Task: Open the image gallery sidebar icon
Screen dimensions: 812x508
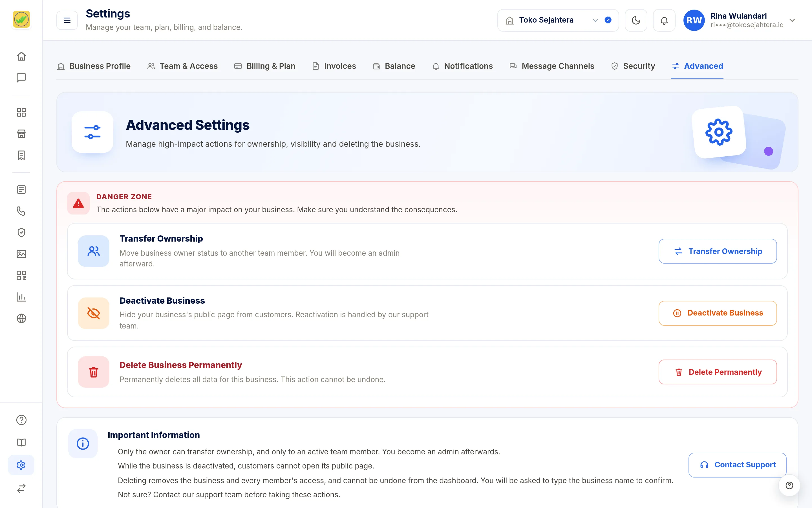Action: [x=21, y=254]
